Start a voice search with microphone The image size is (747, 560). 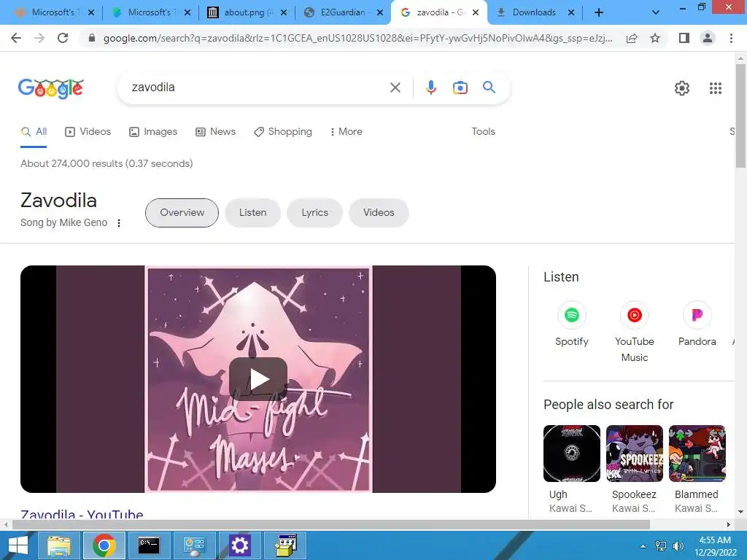click(x=430, y=87)
